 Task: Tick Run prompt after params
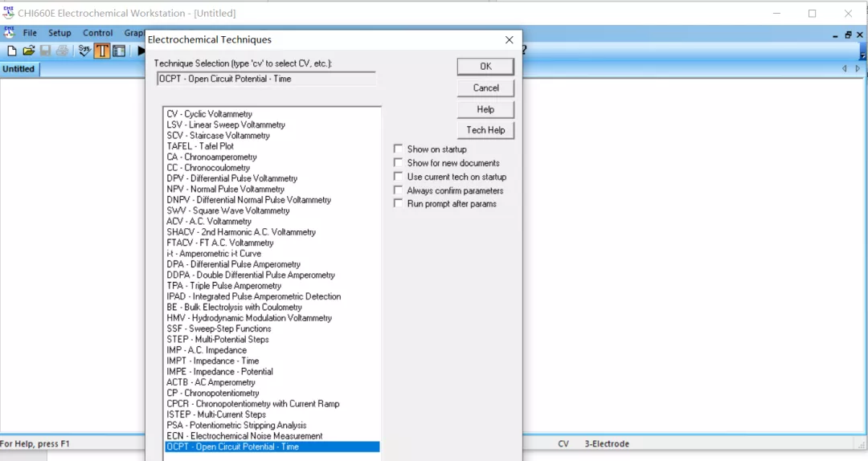[398, 204]
